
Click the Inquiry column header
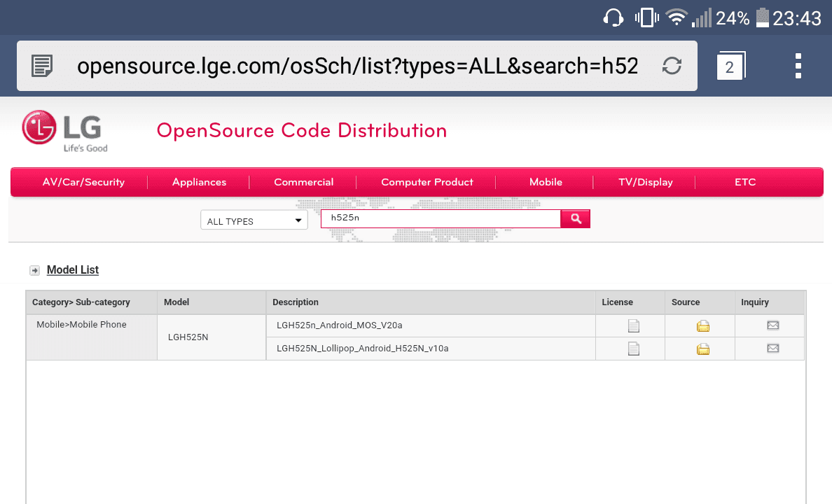(x=770, y=302)
